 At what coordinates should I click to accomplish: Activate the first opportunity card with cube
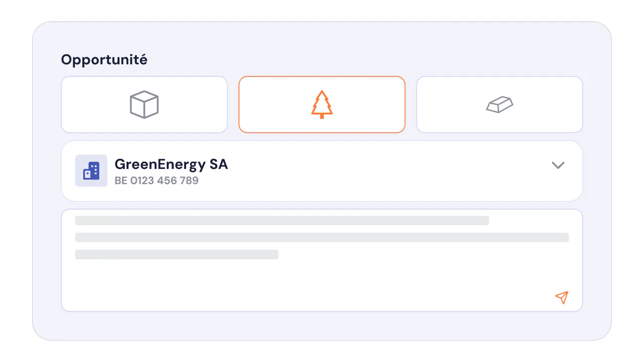tap(144, 105)
